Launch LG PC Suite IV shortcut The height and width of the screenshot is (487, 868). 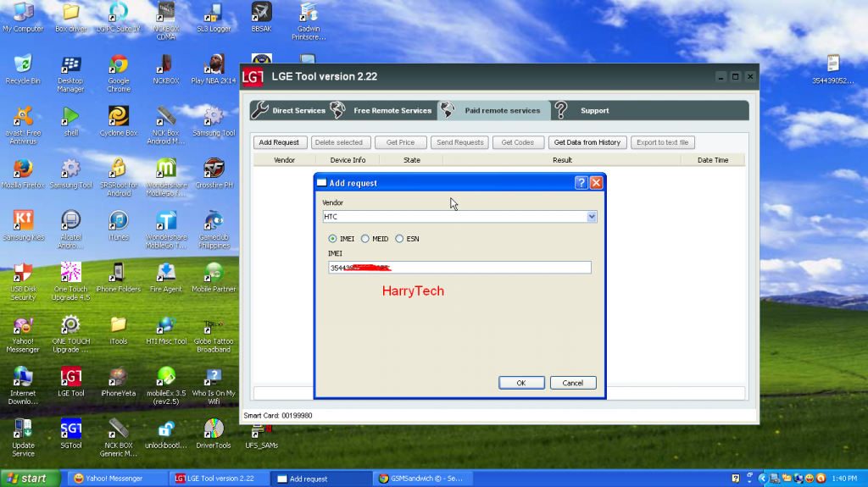119,17
